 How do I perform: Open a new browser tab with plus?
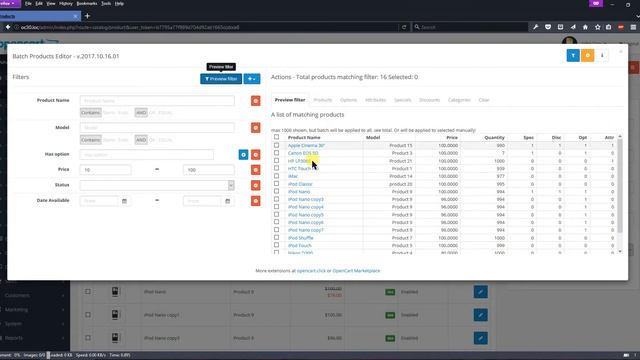87,16
